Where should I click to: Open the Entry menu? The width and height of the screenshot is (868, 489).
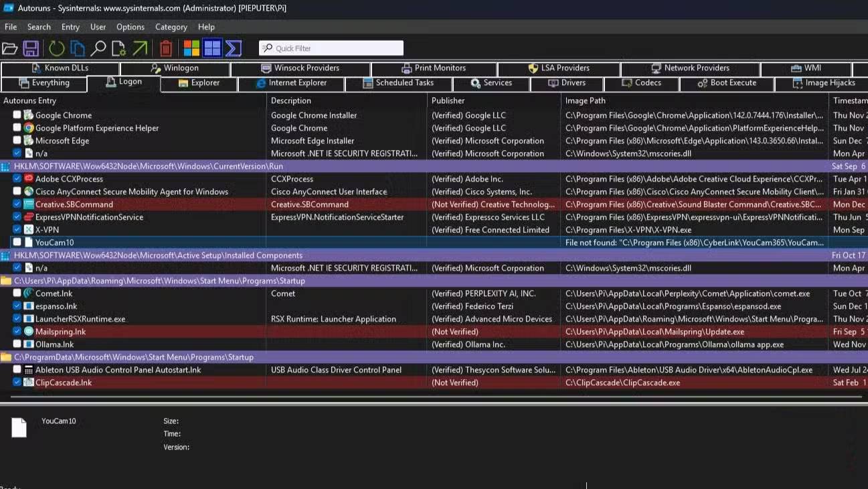coord(70,27)
